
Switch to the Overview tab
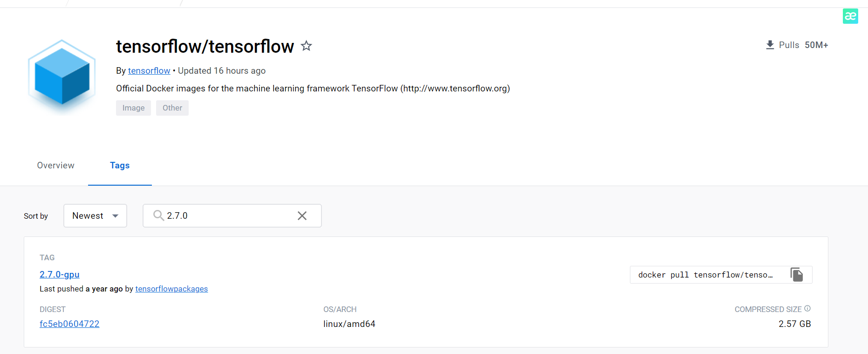pyautogui.click(x=56, y=165)
